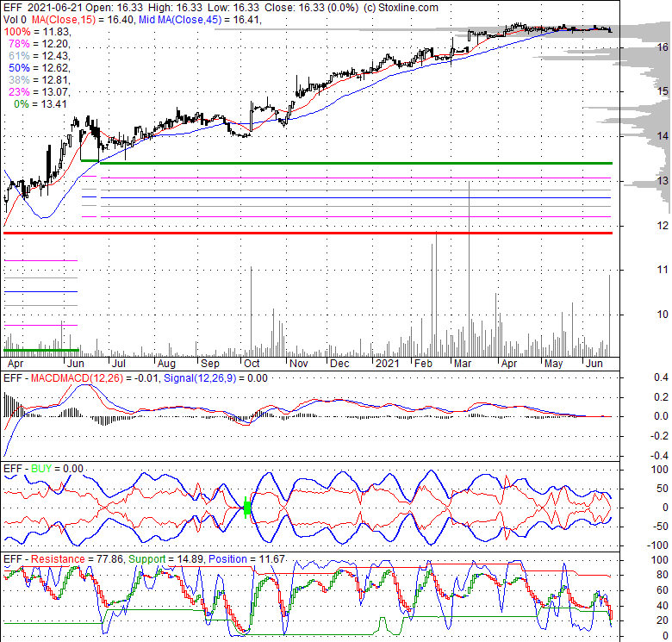
Task: Click price axis label '14'
Action: click(x=663, y=136)
